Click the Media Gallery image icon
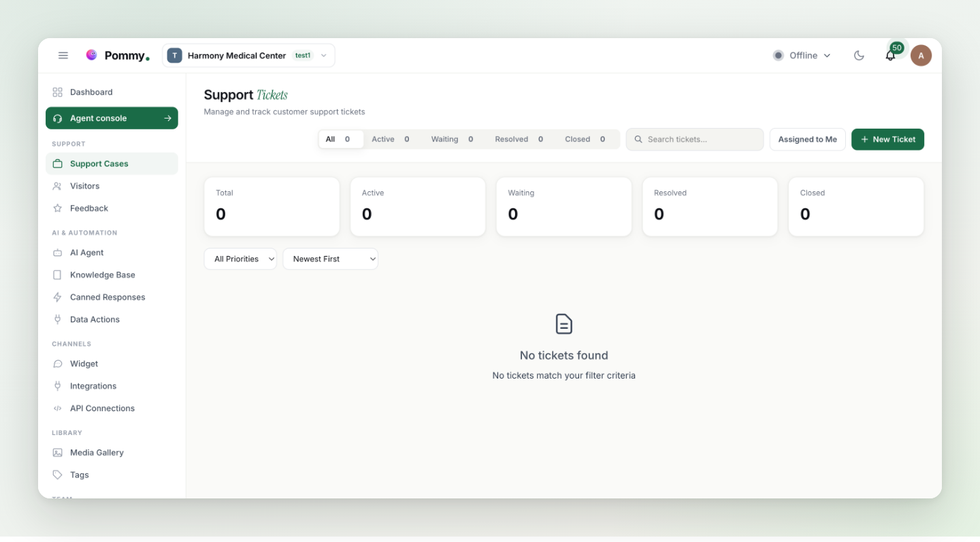Screen dimensions: 980x542 coord(58,453)
